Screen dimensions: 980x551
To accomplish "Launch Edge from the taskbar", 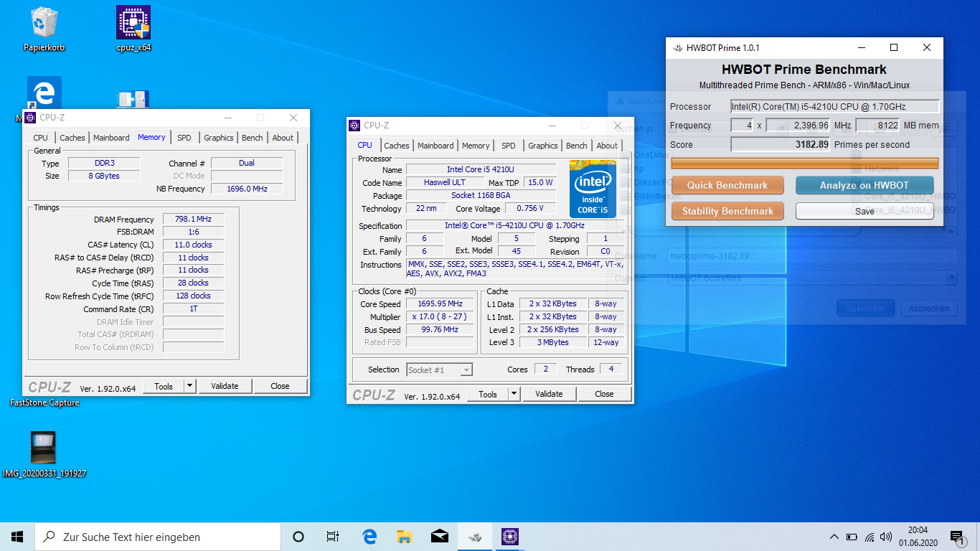I will tap(369, 537).
